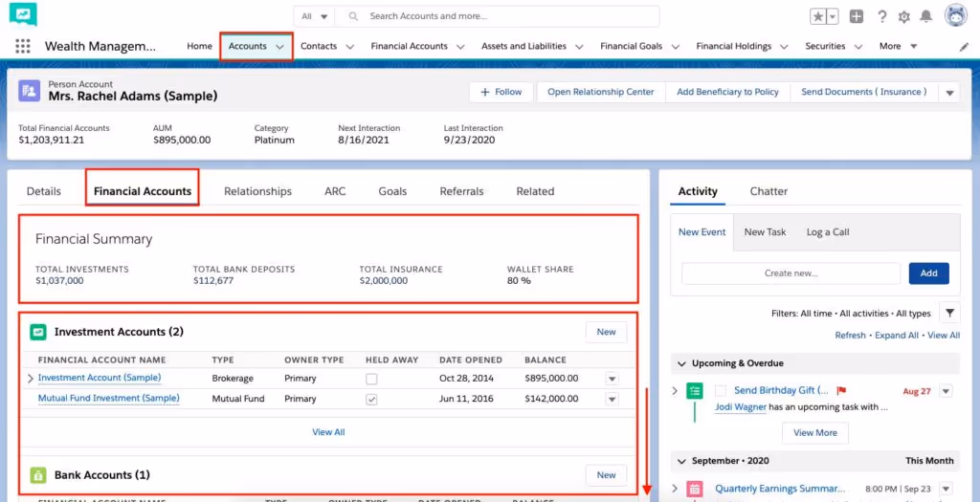Image resolution: width=980 pixels, height=502 pixels.
Task: Open the Help question mark icon
Action: pos(881,17)
